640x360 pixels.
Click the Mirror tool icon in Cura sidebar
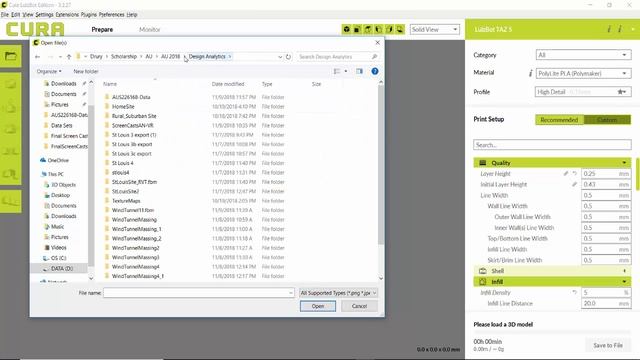click(x=11, y=152)
